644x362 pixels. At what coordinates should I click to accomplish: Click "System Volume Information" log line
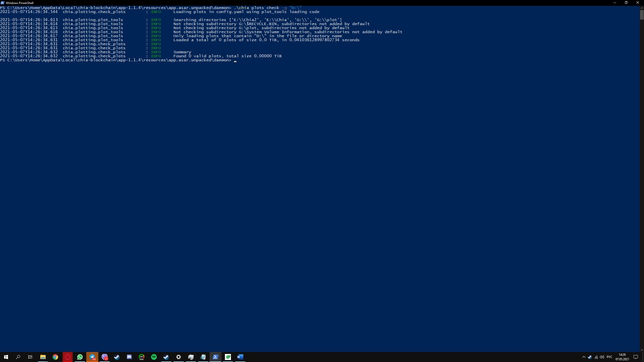click(288, 32)
